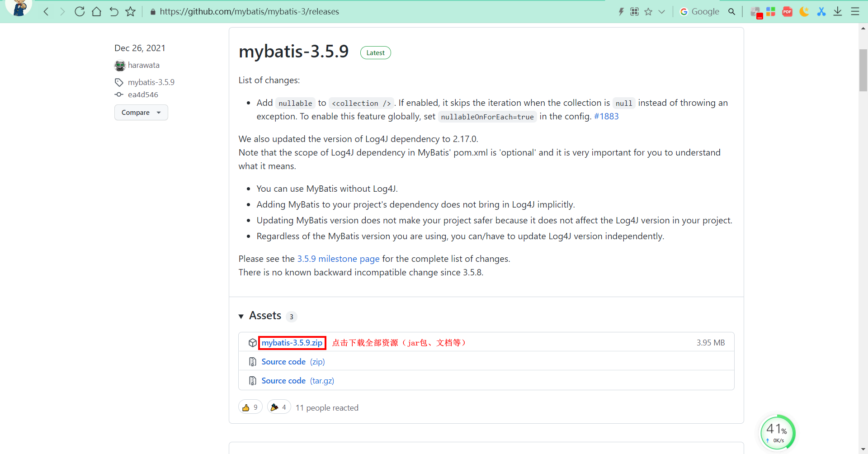Click the undo close-tab arrow icon
Screen dimensions: 868x454
click(x=114, y=12)
